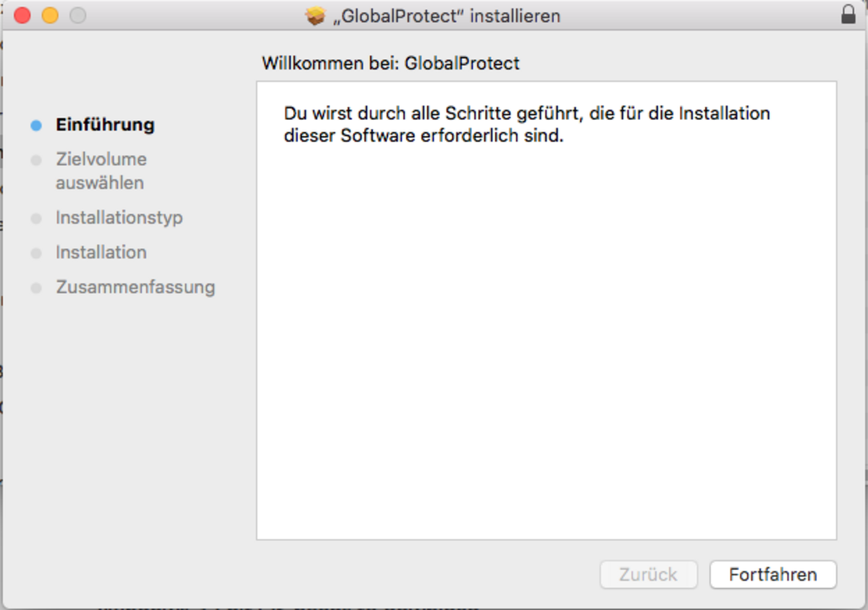Minimize the installer with the yellow button
This screenshot has width=868, height=610.
(50, 15)
